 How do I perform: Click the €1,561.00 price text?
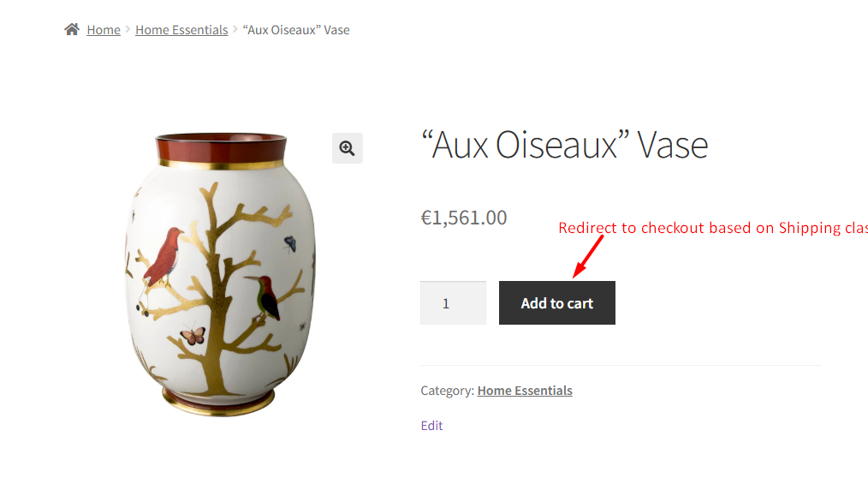[464, 218]
